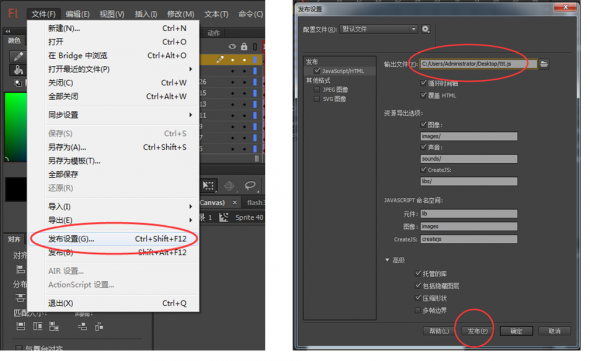The image size is (590, 361).
Task: Click the browse folder icon for output file
Action: [x=544, y=64]
